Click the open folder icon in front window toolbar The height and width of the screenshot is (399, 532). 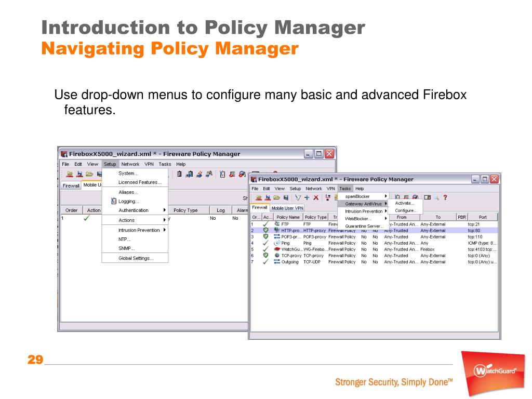point(277,197)
